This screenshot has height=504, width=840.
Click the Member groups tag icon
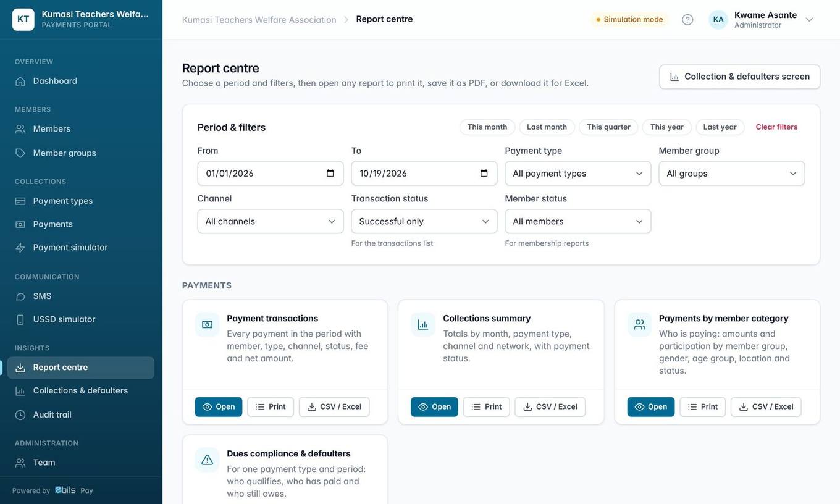(20, 153)
